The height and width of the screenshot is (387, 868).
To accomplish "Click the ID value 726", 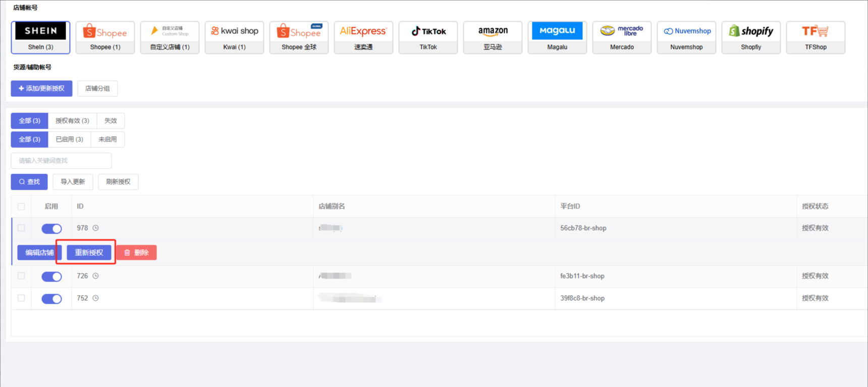I will tap(82, 276).
